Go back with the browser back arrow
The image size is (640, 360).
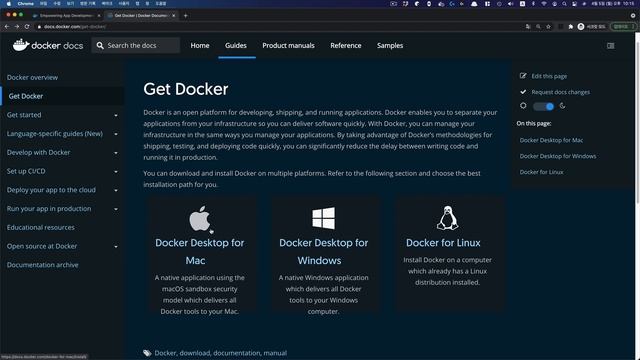[x=7, y=27]
